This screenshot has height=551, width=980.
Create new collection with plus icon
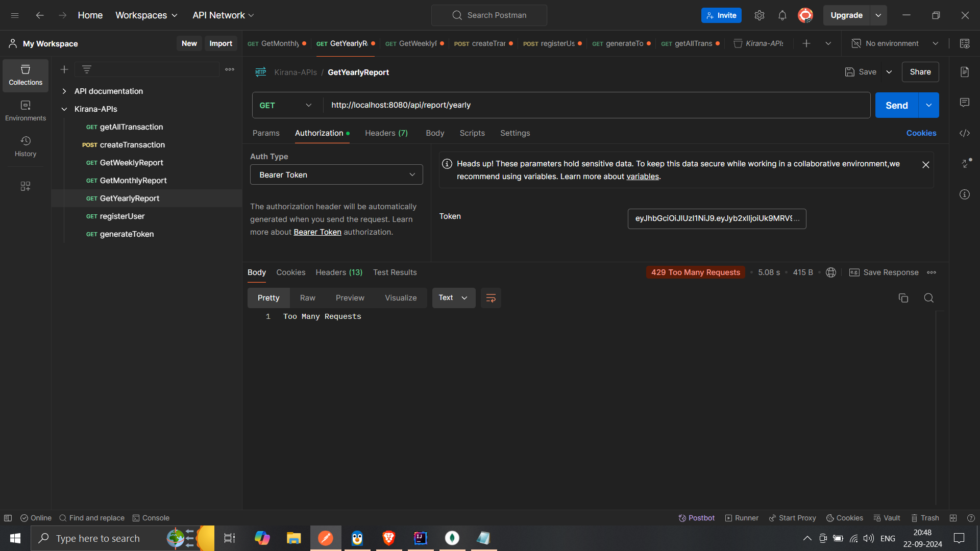[64, 69]
